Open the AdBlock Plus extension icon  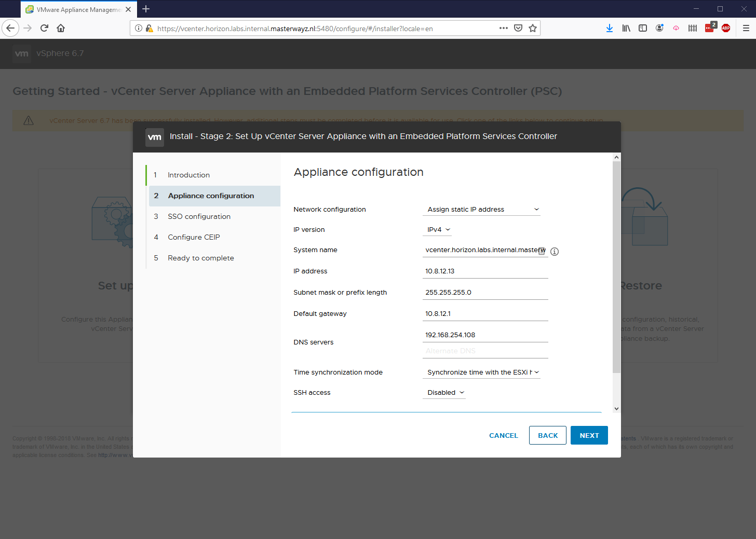click(x=726, y=28)
